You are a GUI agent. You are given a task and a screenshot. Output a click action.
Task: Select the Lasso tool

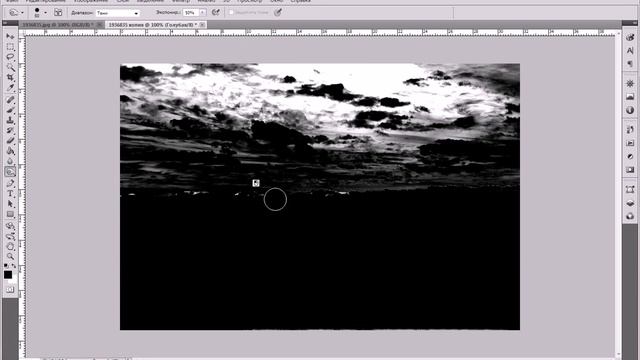(10, 57)
